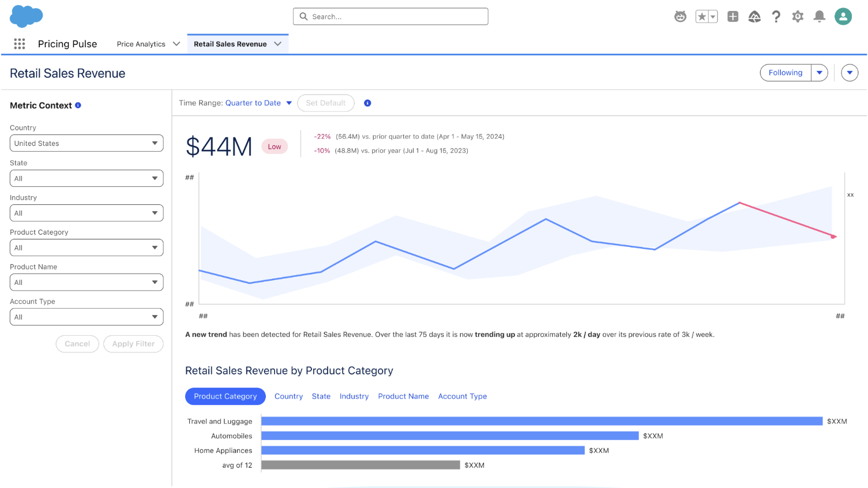Open the Help question mark icon
This screenshot has width=868, height=488.
[776, 17]
